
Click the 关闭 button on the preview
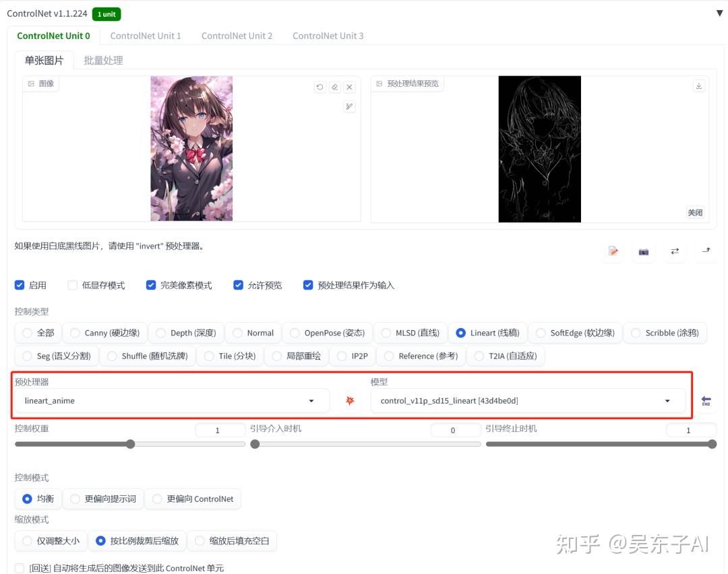pos(695,212)
